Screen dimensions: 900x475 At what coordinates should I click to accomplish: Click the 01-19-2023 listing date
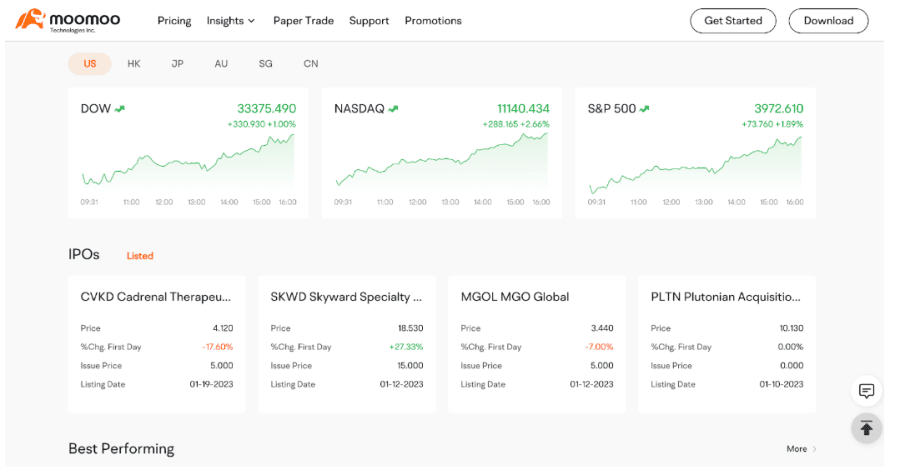pos(211,384)
